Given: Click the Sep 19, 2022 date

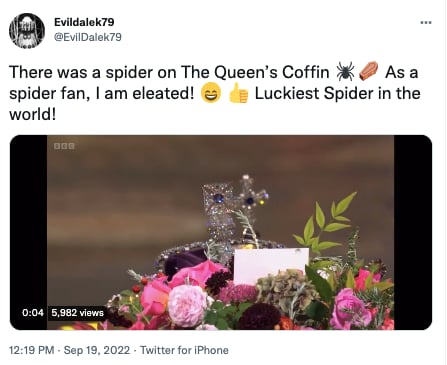Looking at the screenshot, I should coord(97,350).
